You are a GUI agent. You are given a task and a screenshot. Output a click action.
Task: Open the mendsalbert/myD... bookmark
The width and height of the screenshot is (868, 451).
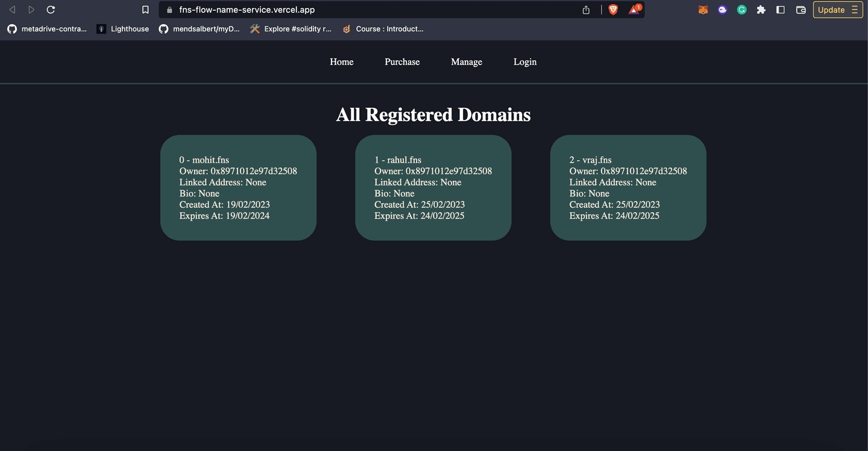coord(200,28)
